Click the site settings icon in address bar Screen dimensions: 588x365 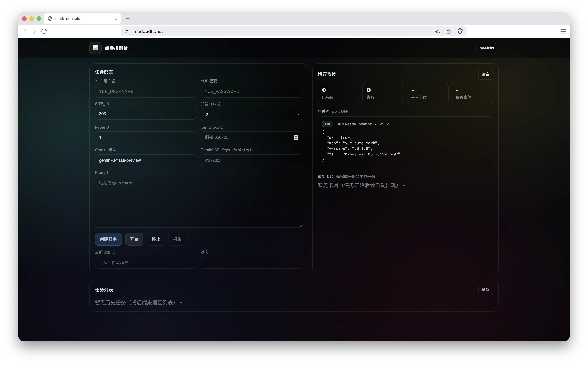coord(126,31)
